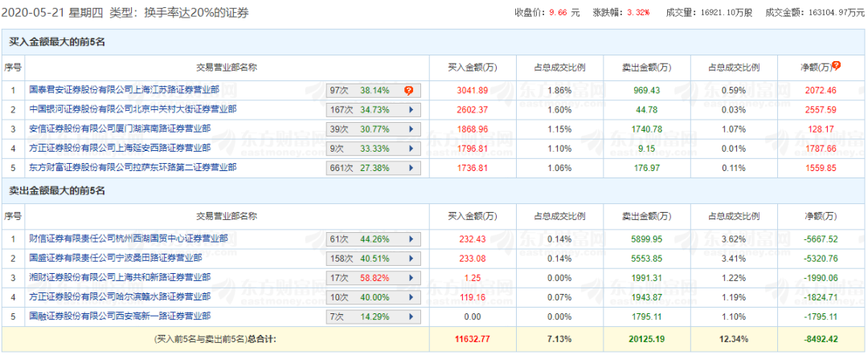Open 东方财富证券拉萨东环路第二证券营业部 link
The width and height of the screenshot is (868, 355).
coord(133,169)
